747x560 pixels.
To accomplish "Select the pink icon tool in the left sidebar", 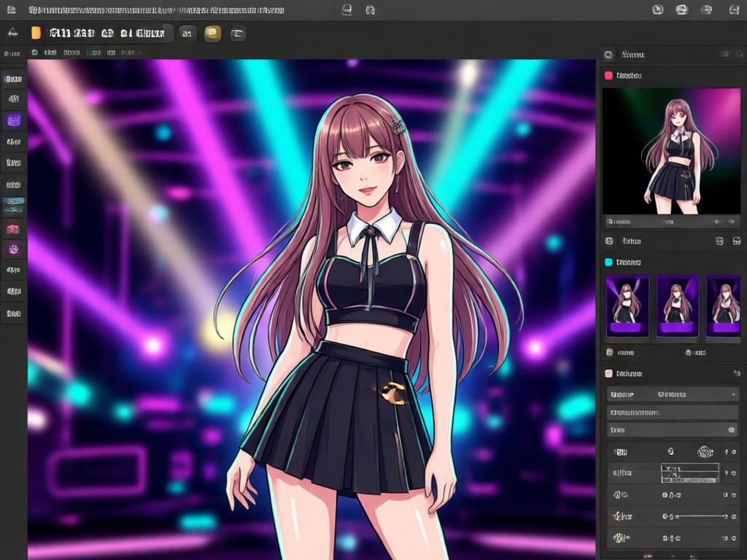I will (13, 229).
